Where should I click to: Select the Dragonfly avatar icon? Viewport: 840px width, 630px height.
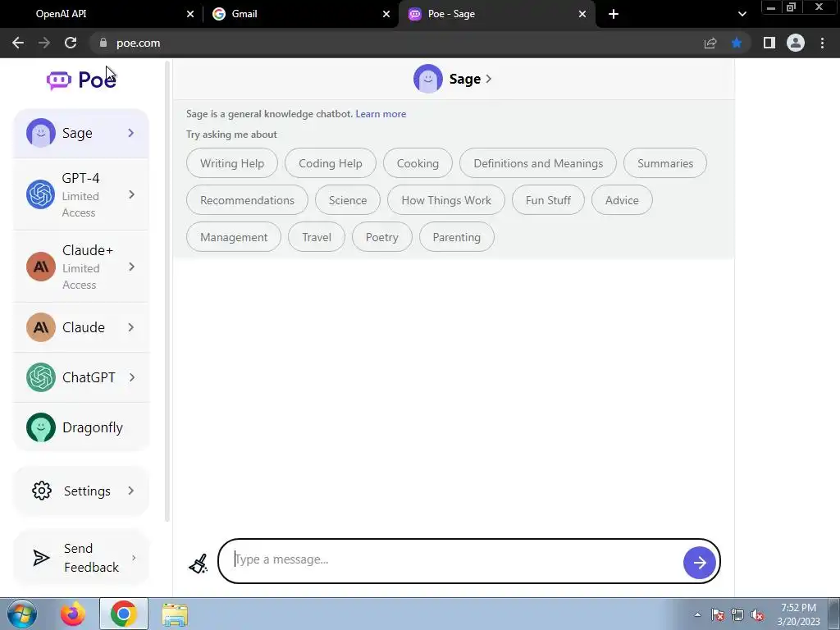[41, 427]
